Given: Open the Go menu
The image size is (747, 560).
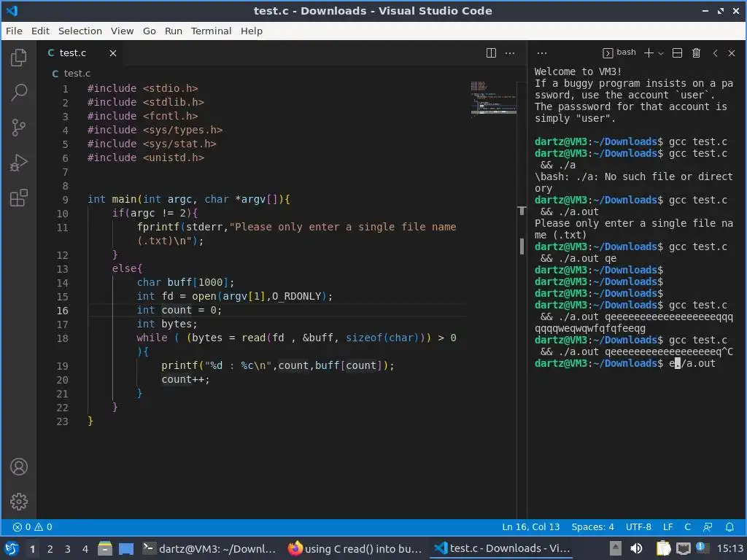Looking at the screenshot, I should (x=149, y=31).
